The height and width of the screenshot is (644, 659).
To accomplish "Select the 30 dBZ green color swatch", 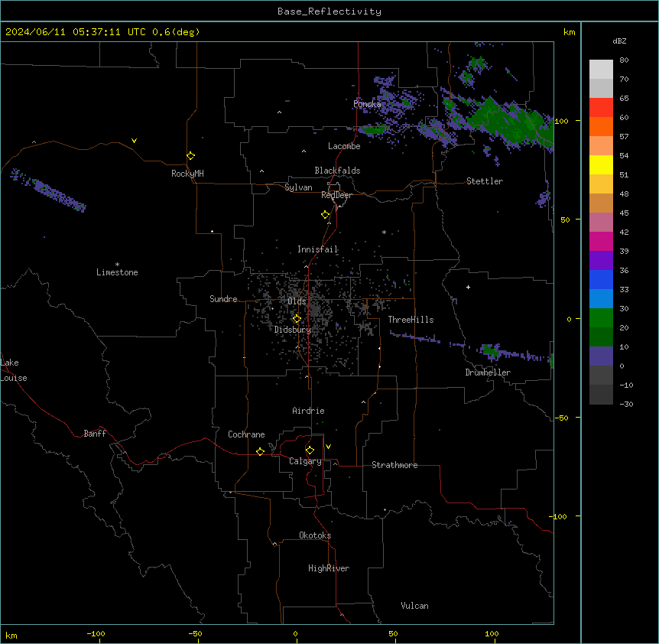I will (601, 318).
